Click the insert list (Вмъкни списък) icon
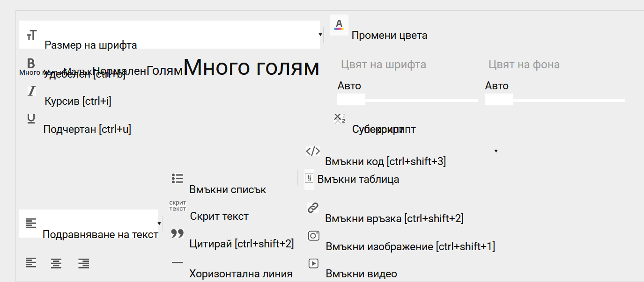The height and width of the screenshot is (282, 644). (178, 178)
